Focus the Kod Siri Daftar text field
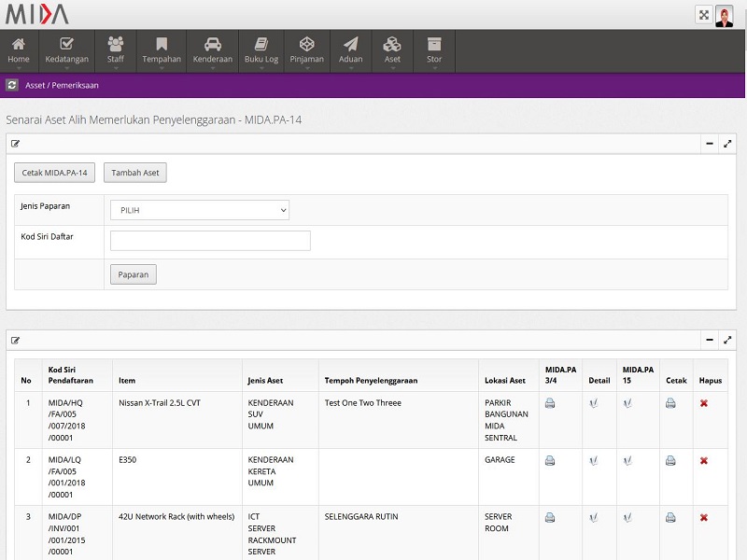Image resolution: width=747 pixels, height=560 pixels. 210,241
